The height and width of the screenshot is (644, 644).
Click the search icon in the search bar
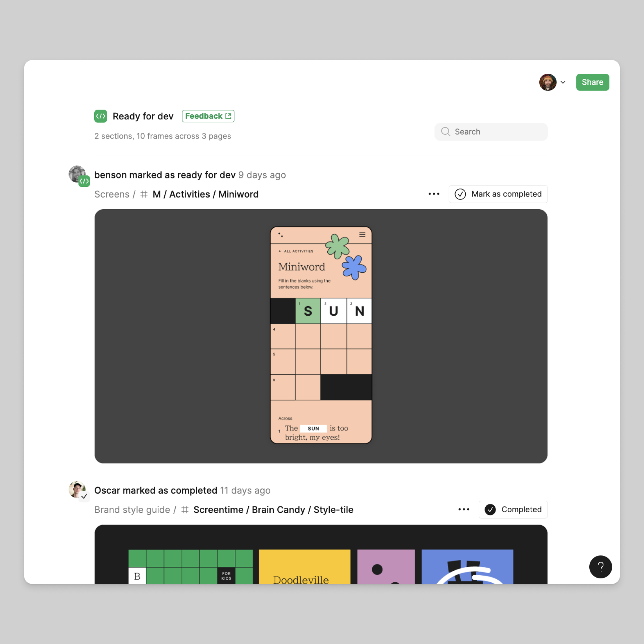pyautogui.click(x=446, y=131)
